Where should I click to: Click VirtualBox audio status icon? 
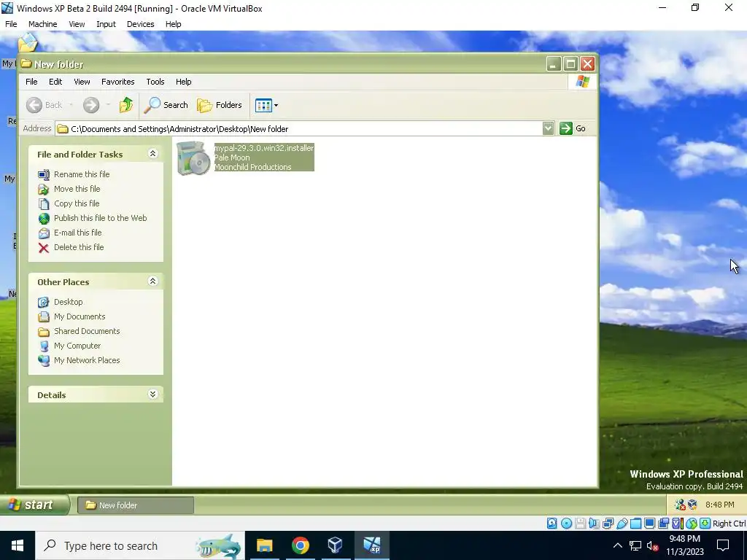pos(594,524)
